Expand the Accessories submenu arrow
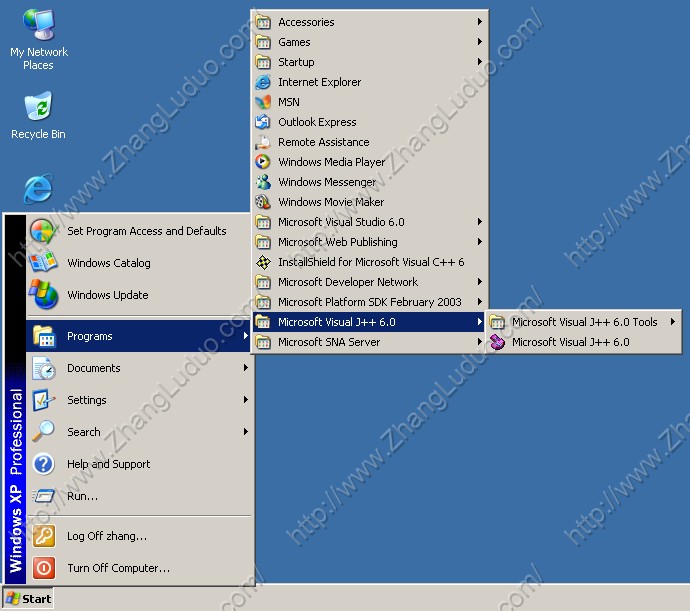The height and width of the screenshot is (611, 690). click(480, 22)
